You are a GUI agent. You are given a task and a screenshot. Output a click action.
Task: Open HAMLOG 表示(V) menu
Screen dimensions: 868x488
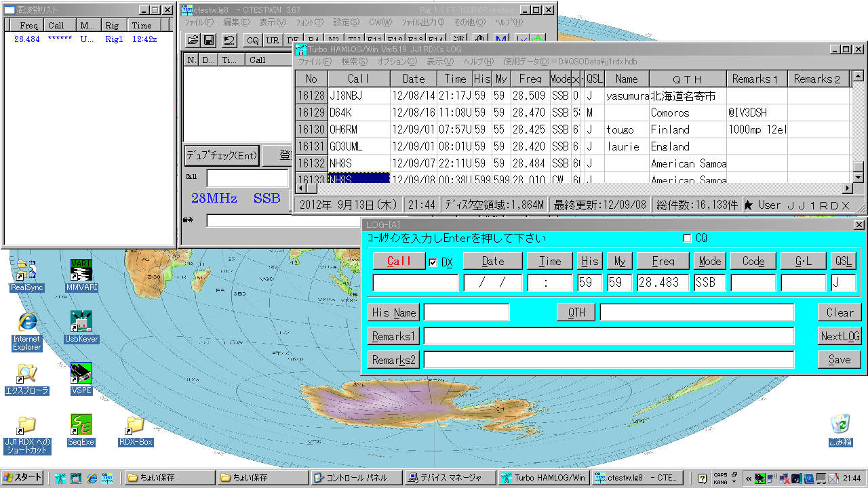(x=440, y=62)
